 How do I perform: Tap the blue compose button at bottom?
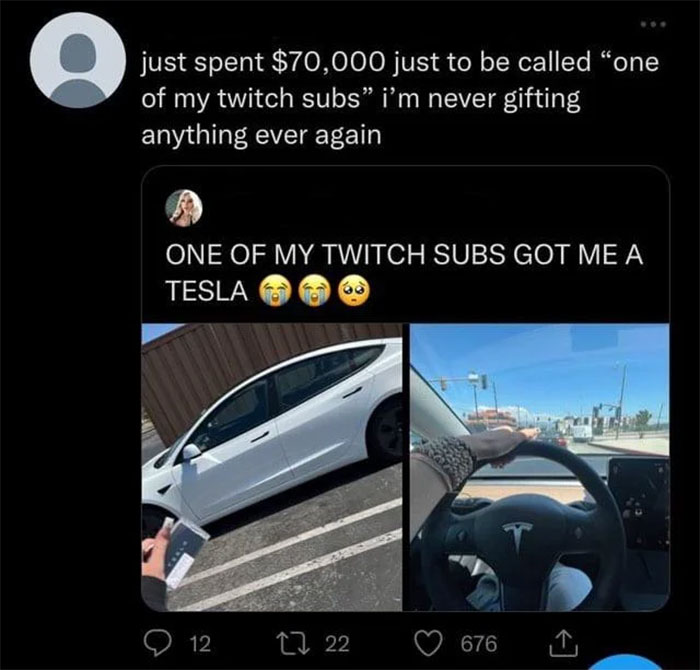pyautogui.click(x=628, y=662)
